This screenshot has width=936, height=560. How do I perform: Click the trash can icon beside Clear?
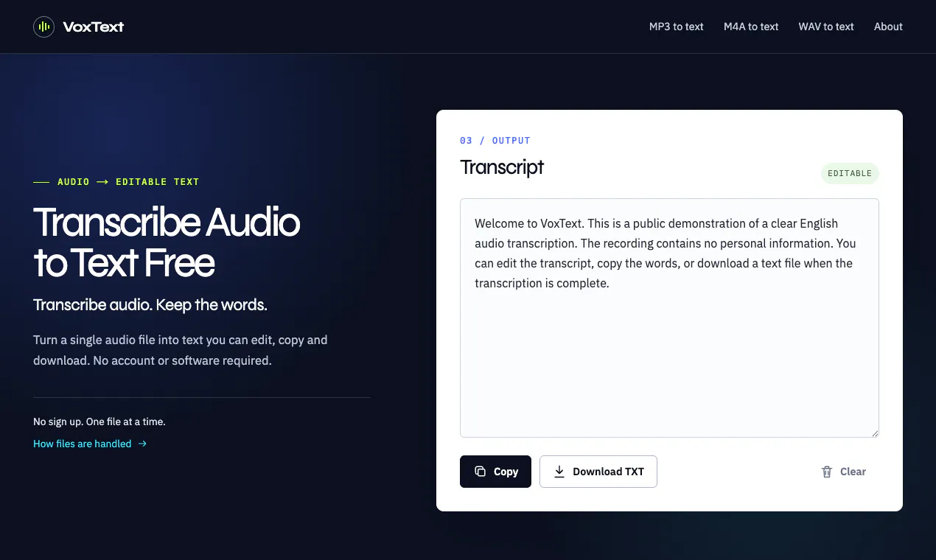click(827, 472)
